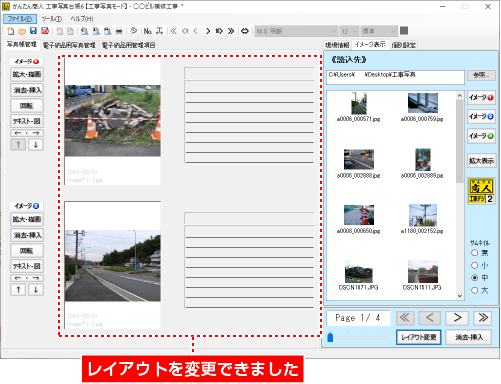Open the 標準 style dropdown
The height and width of the screenshot is (384, 501).
(x=379, y=31)
